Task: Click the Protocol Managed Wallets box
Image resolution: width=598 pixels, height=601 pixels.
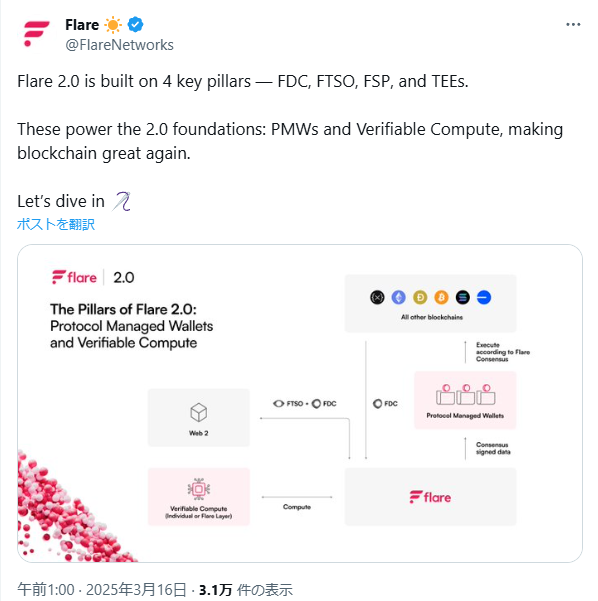Action: click(x=465, y=400)
